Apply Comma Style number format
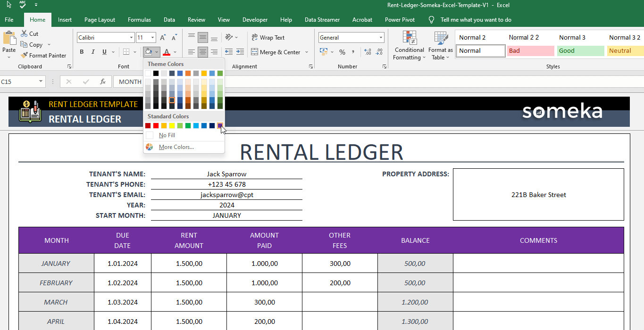This screenshot has width=644, height=330. tap(353, 52)
